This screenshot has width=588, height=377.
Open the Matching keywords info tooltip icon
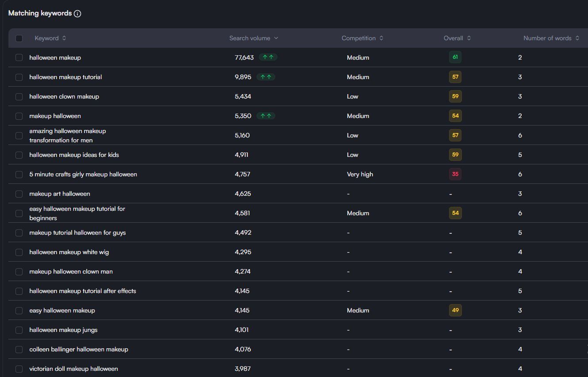pyautogui.click(x=77, y=14)
